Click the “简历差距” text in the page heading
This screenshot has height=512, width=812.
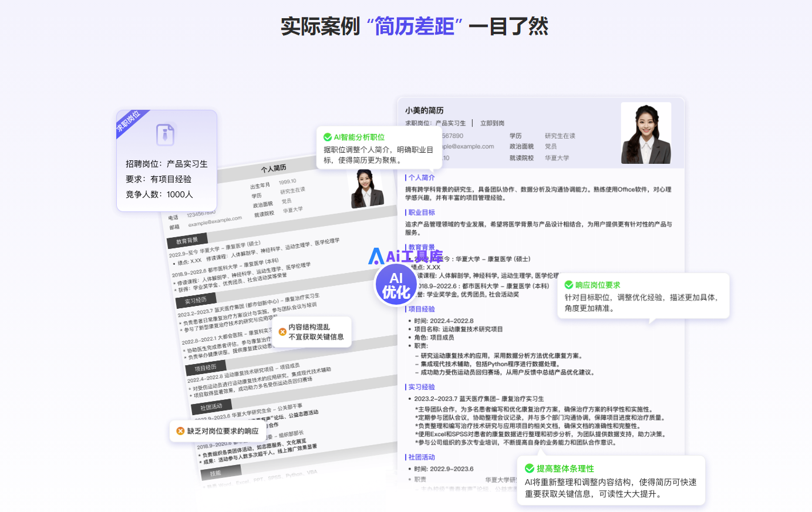(x=415, y=26)
